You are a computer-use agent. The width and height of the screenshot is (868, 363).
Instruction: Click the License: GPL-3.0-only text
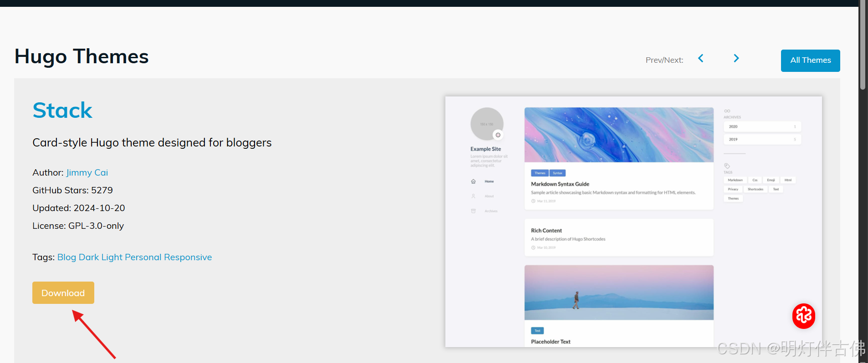coord(78,226)
